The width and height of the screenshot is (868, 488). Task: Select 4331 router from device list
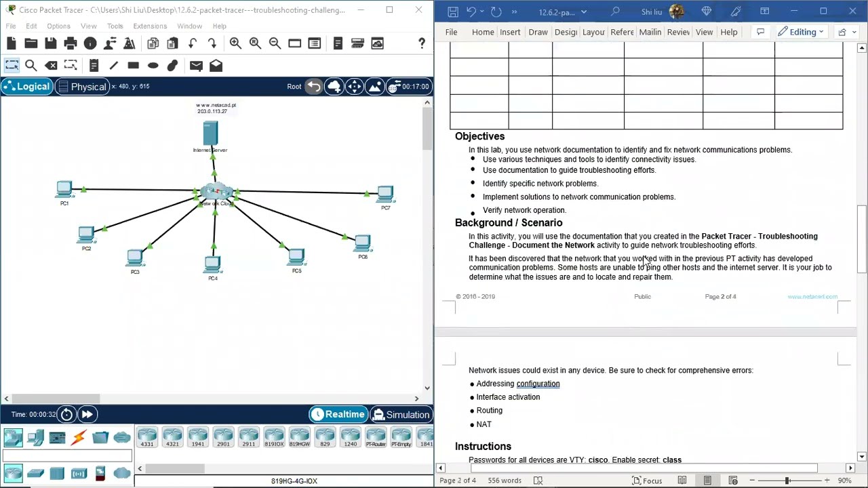point(147,438)
